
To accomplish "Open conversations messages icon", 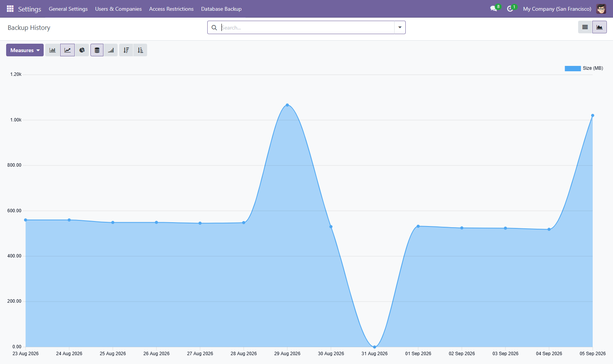I will tap(493, 8).
